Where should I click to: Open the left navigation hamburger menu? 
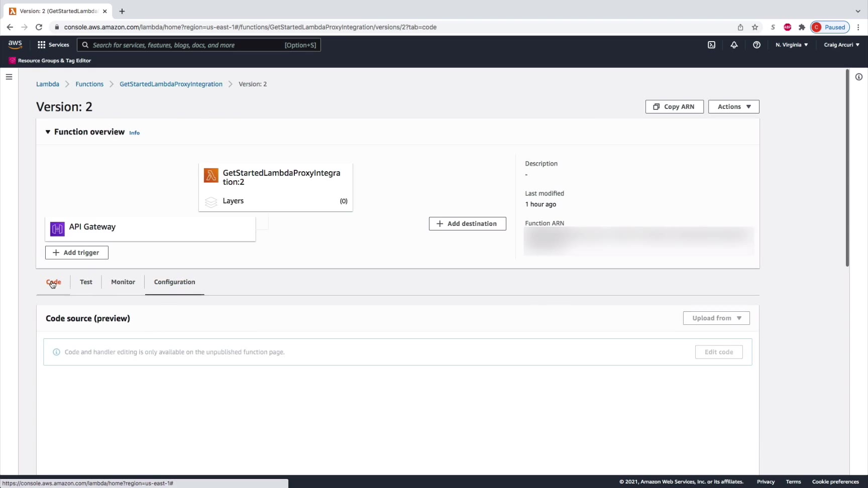9,77
